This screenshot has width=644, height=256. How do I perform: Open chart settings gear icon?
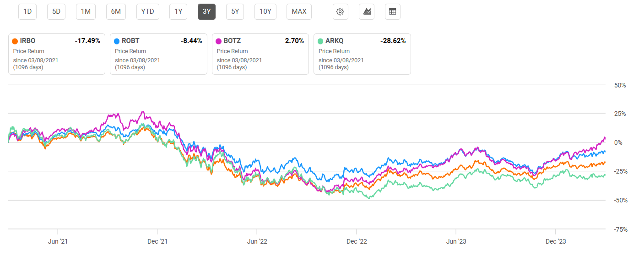coord(340,11)
